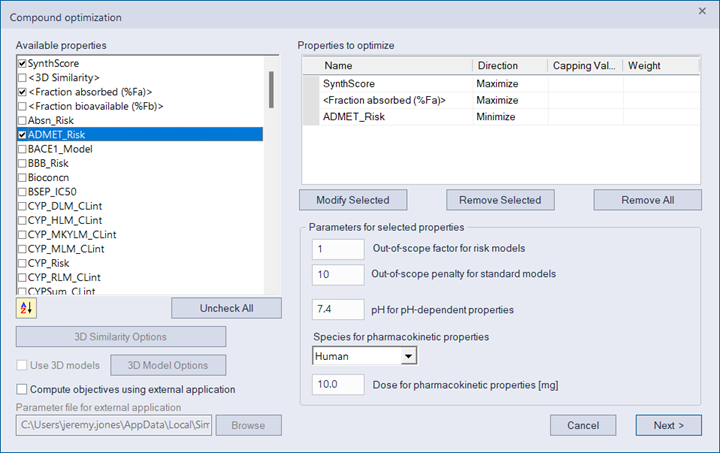Check the CYP_RLM_CLint checkbox
The height and width of the screenshot is (453, 720).
[x=22, y=277]
